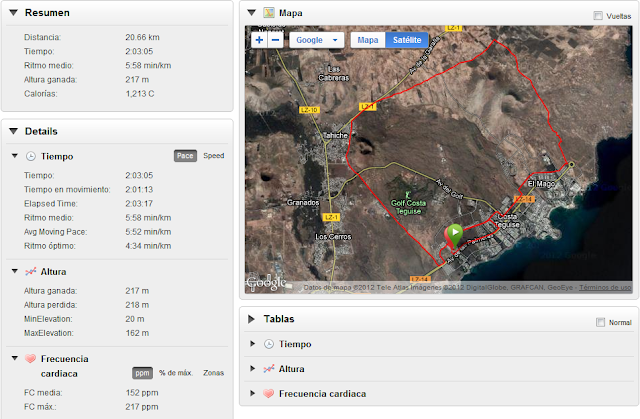
Task: Click the Calorías value 1,213 C
Action: click(140, 94)
